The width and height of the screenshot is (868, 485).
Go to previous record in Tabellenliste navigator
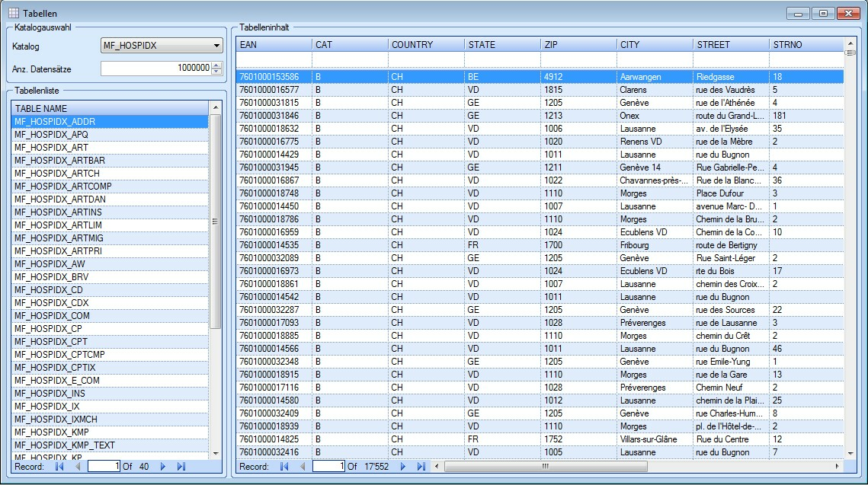tap(77, 466)
